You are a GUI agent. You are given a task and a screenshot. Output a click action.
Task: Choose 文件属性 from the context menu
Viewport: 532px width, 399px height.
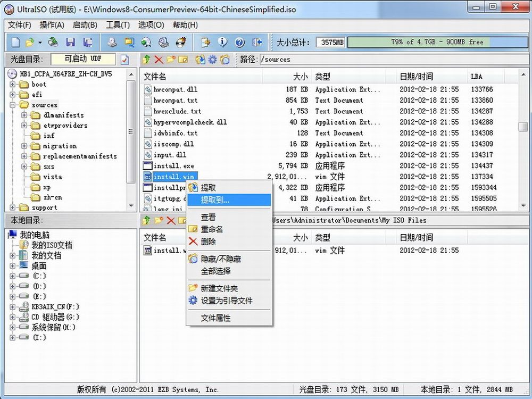coord(215,318)
